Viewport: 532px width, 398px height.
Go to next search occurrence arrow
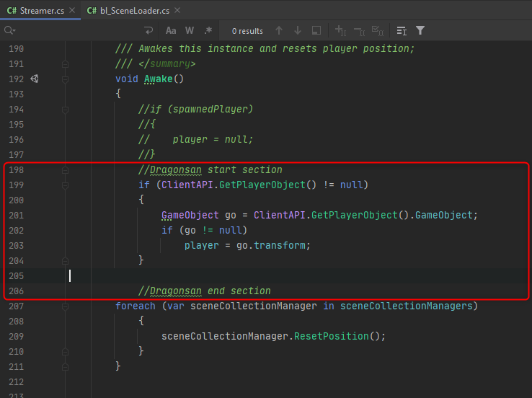[297, 31]
